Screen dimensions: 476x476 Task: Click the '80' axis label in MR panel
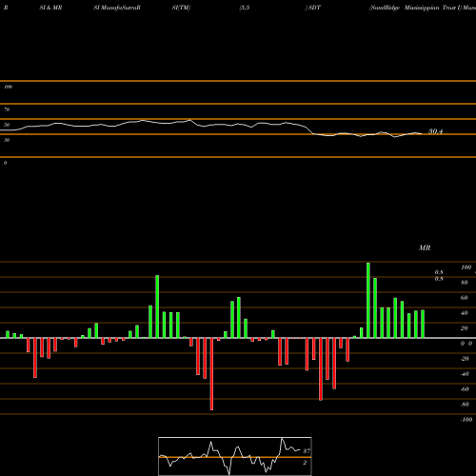click(465, 283)
